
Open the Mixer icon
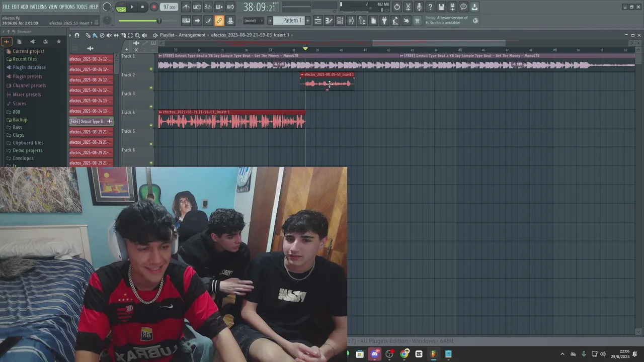pyautogui.click(x=351, y=21)
